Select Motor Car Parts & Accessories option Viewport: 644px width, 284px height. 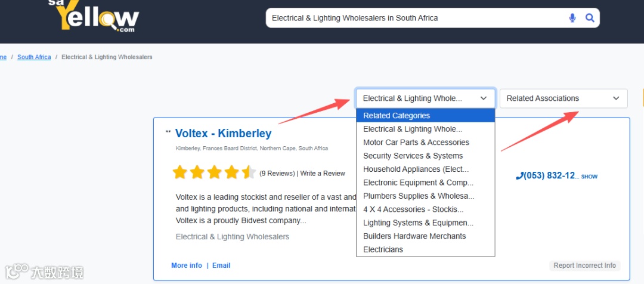tap(416, 143)
